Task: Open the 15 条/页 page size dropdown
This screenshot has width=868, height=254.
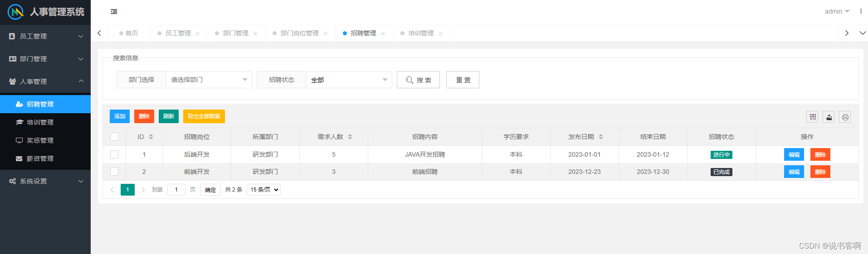Action: pos(263,190)
